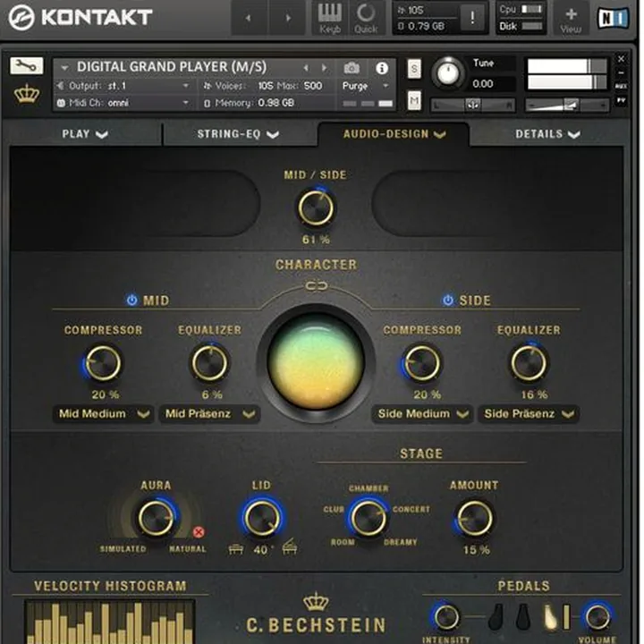Expand instrument name dropdown arrow

64,67
